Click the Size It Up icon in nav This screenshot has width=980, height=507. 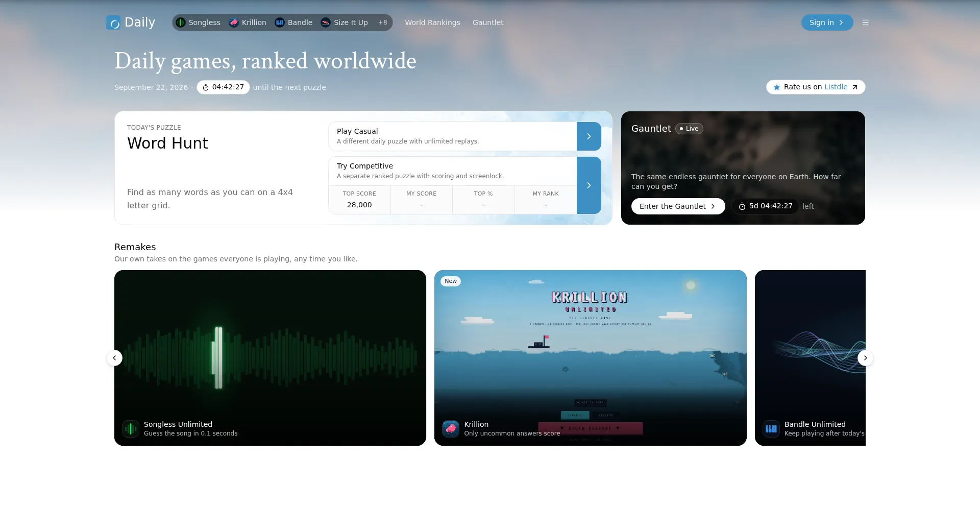click(326, 22)
